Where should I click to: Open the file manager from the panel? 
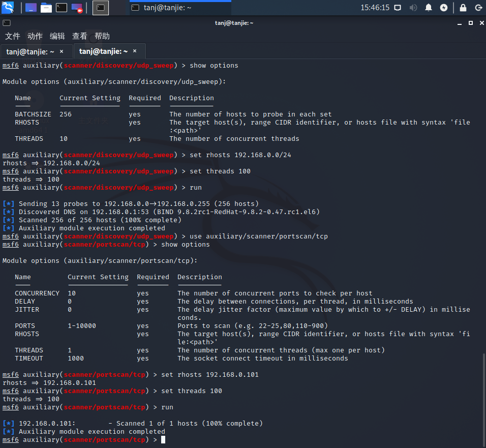tap(46, 8)
